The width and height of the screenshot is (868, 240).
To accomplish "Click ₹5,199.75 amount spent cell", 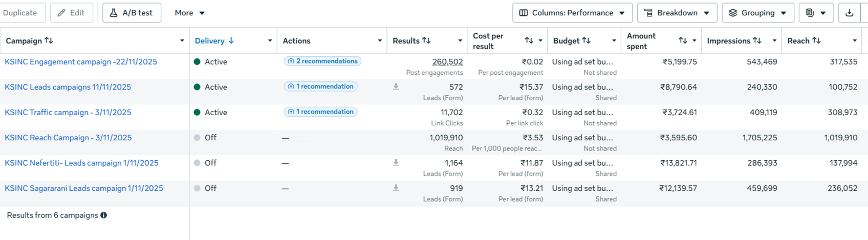I will (x=680, y=62).
